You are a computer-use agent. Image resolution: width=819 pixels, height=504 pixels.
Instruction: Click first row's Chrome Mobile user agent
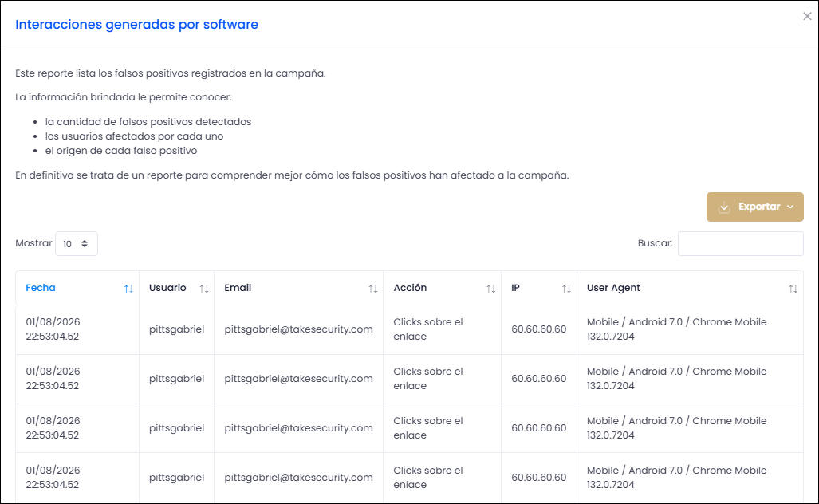pyautogui.click(x=676, y=329)
